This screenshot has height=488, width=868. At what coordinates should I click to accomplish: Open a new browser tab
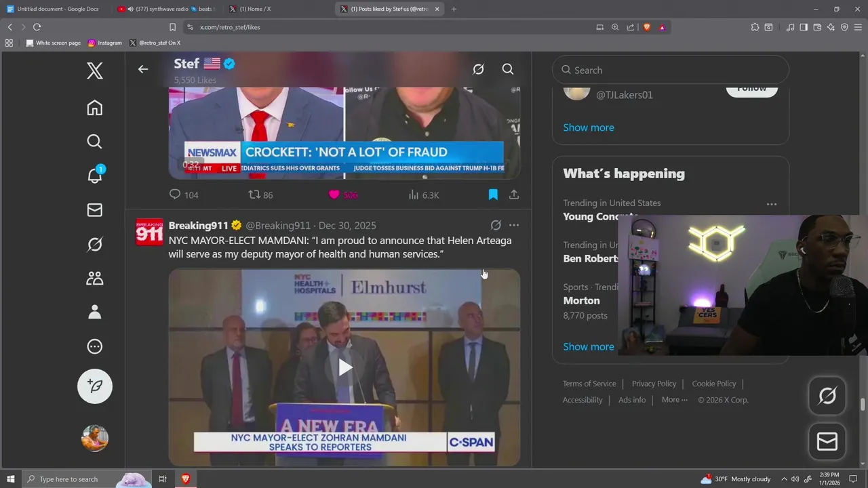(x=454, y=9)
